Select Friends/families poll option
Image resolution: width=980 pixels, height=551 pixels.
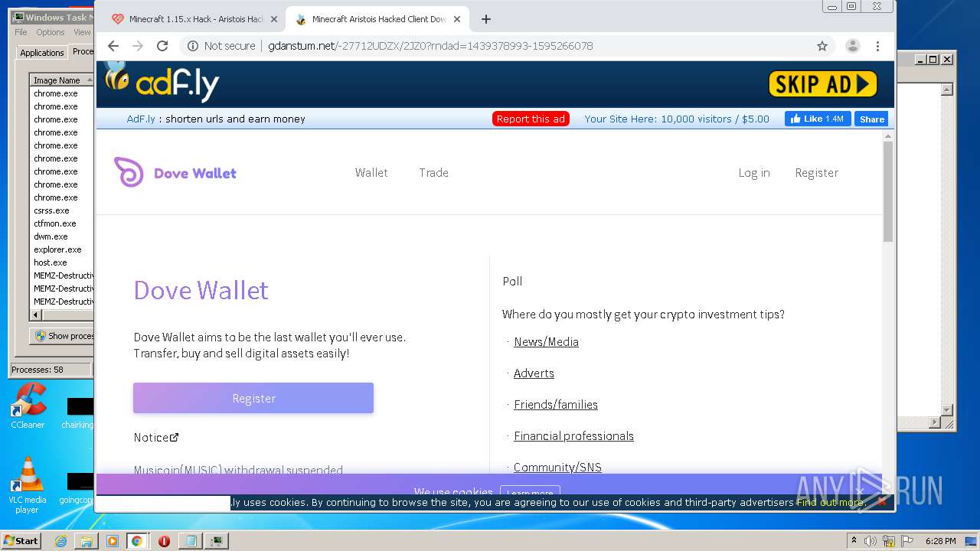(x=556, y=405)
